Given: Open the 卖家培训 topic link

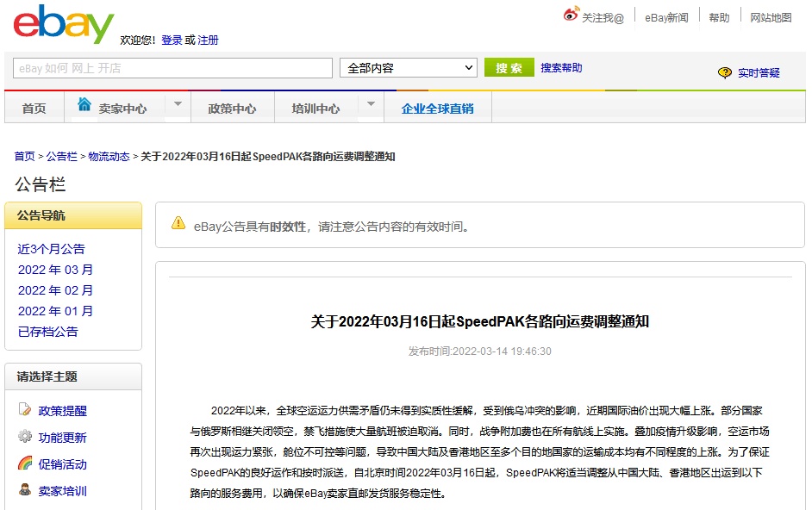Looking at the screenshot, I should pos(63,491).
